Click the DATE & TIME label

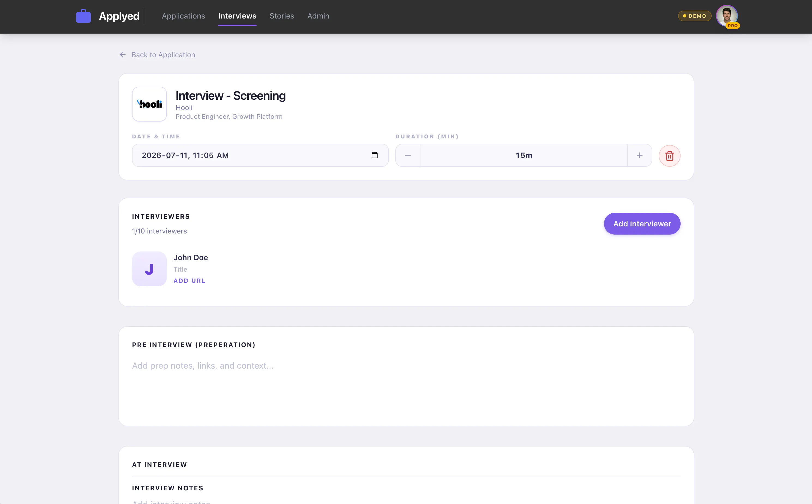point(156,137)
